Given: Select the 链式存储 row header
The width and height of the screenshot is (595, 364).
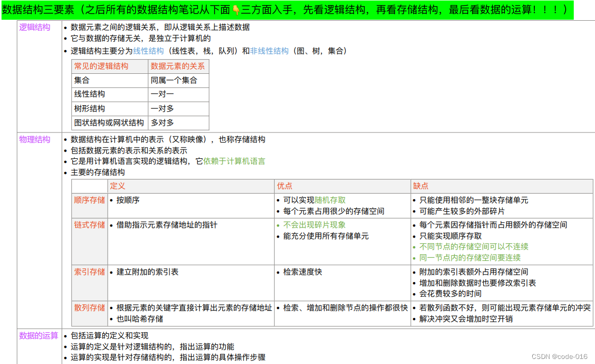Looking at the screenshot, I should pos(89,225).
